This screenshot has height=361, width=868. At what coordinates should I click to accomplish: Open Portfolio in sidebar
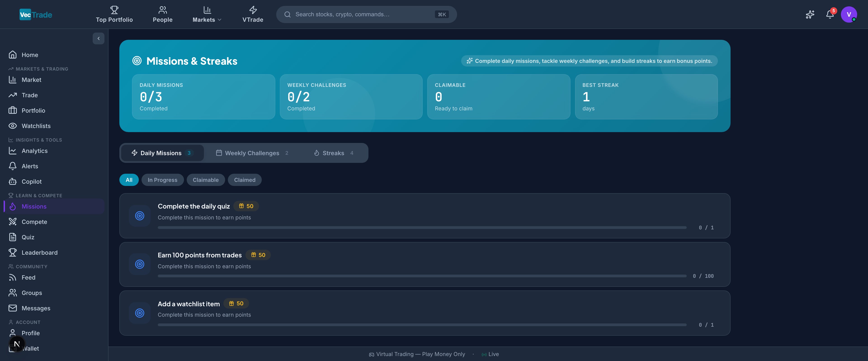[54, 111]
